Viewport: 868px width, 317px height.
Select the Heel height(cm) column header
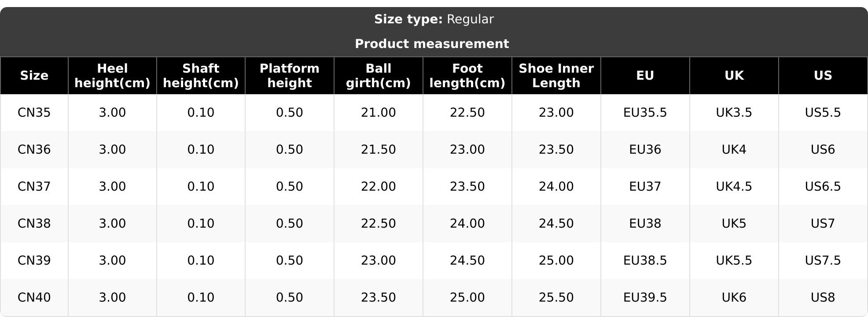[x=112, y=76]
